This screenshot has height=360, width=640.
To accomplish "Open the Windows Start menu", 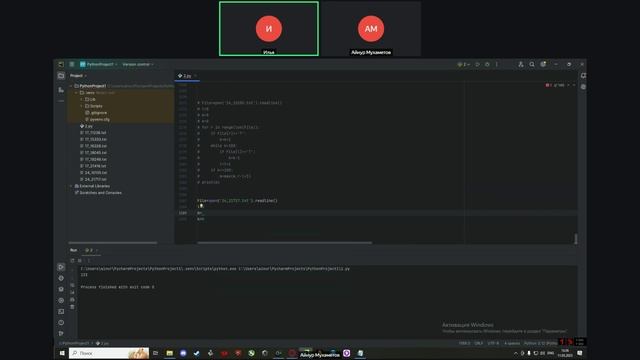I will pyautogui.click(x=62, y=353).
